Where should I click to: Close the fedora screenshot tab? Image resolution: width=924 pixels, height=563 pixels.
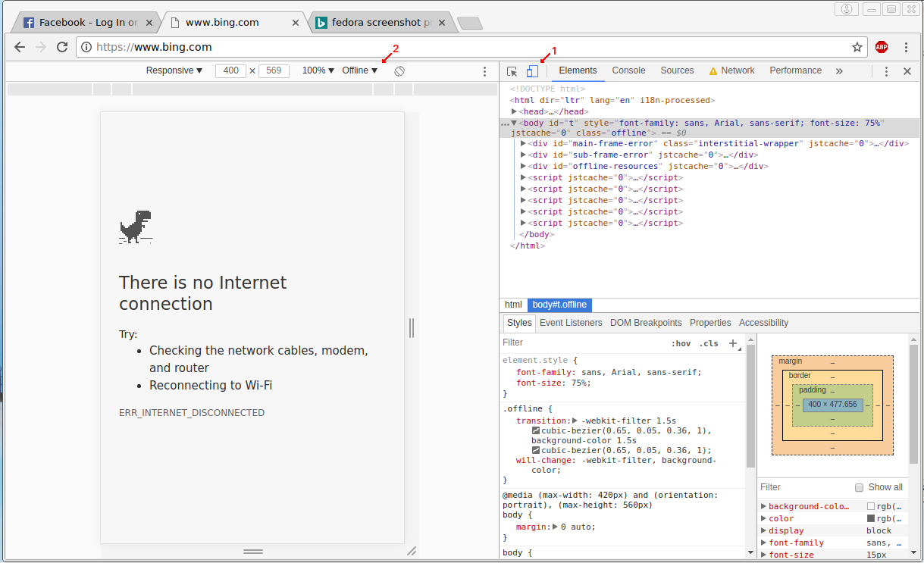pos(443,23)
